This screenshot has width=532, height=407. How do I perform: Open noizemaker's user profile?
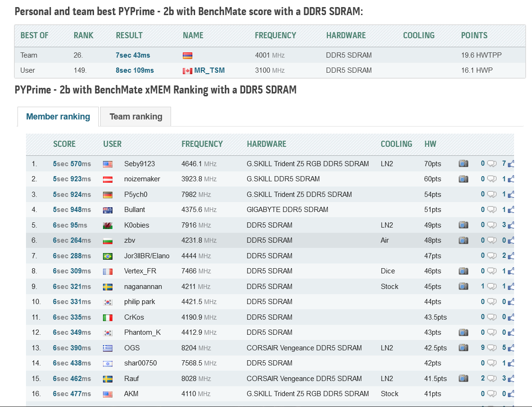tap(142, 179)
